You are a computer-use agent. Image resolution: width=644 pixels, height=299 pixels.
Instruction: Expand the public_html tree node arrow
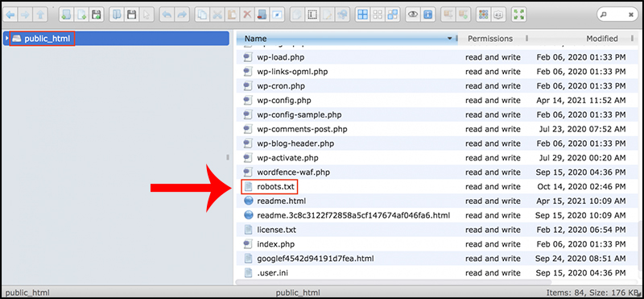tap(7, 39)
